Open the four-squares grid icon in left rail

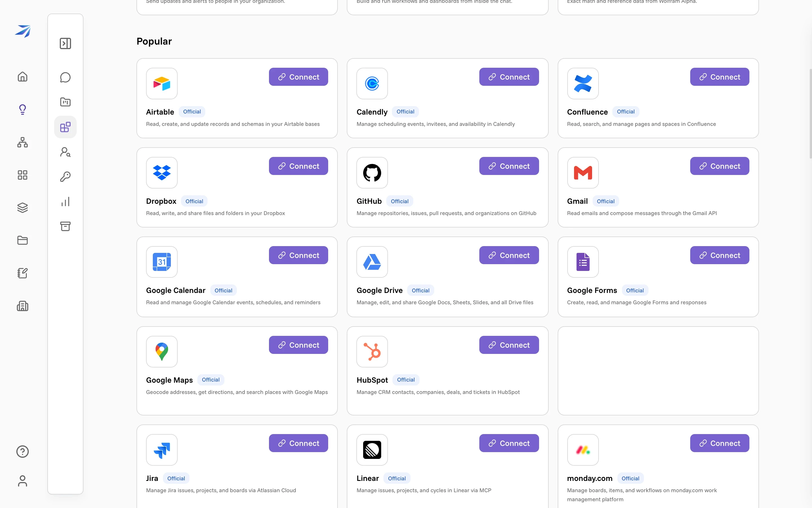pyautogui.click(x=23, y=175)
